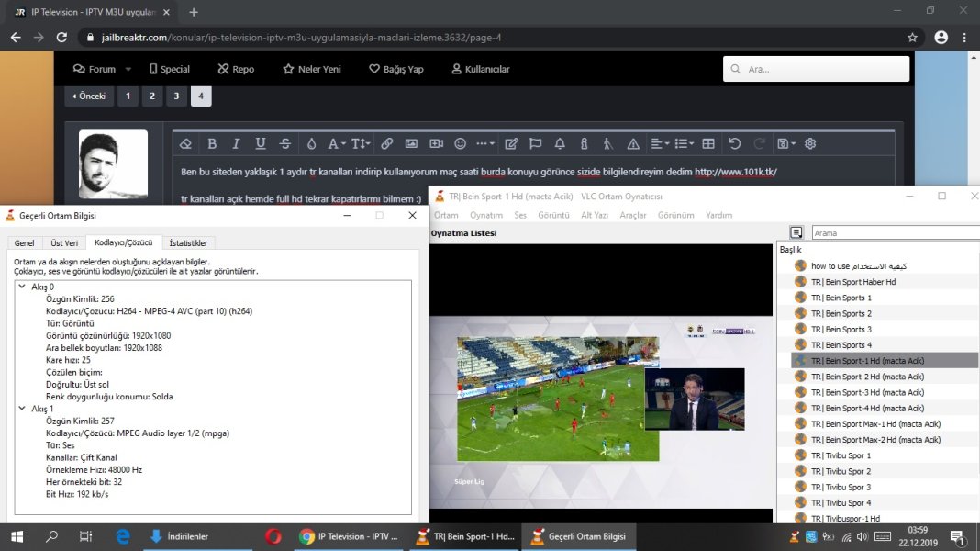Go to forum page 3
The height and width of the screenshot is (551, 980).
176,96
